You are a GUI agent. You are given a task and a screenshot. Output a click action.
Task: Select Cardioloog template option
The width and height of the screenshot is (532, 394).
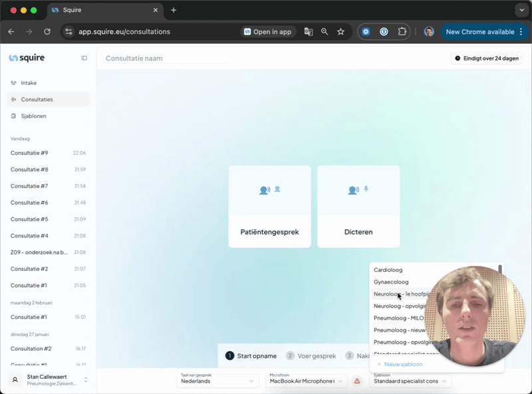[x=388, y=270]
